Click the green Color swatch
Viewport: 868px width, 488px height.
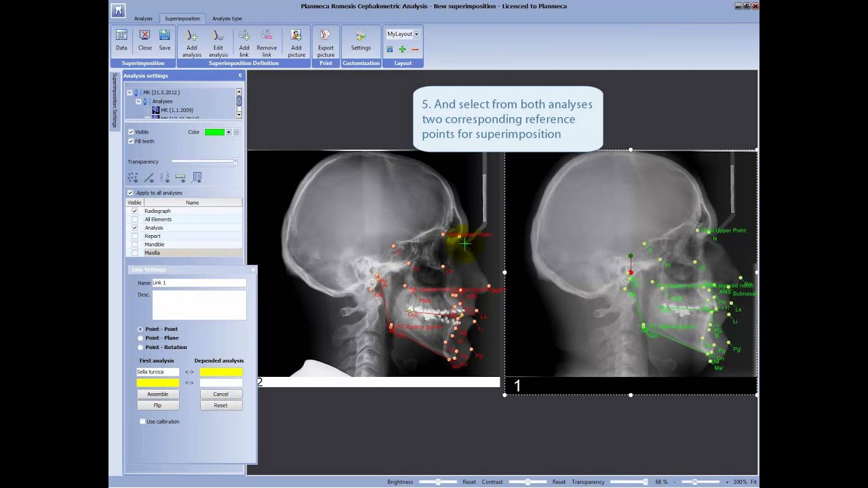tap(214, 132)
